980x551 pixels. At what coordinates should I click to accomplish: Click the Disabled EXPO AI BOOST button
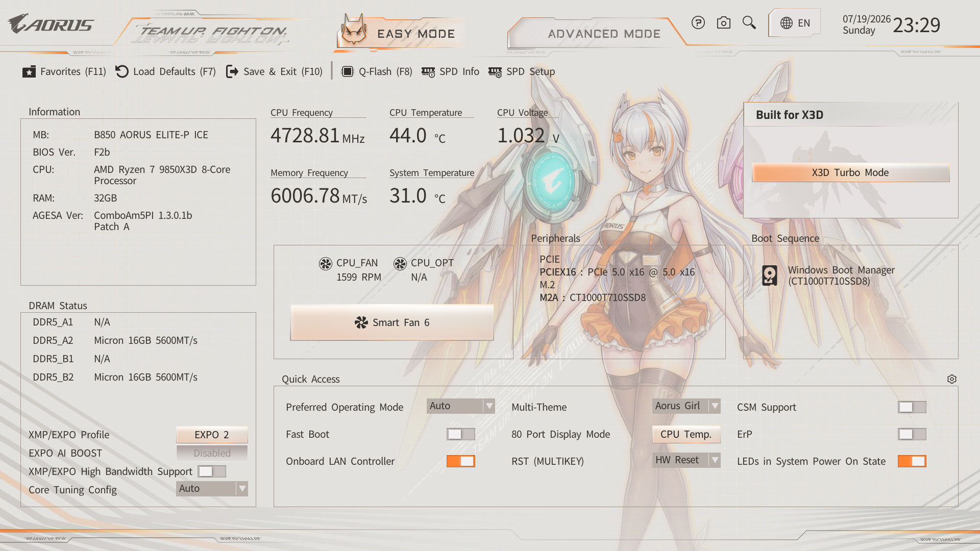point(212,453)
